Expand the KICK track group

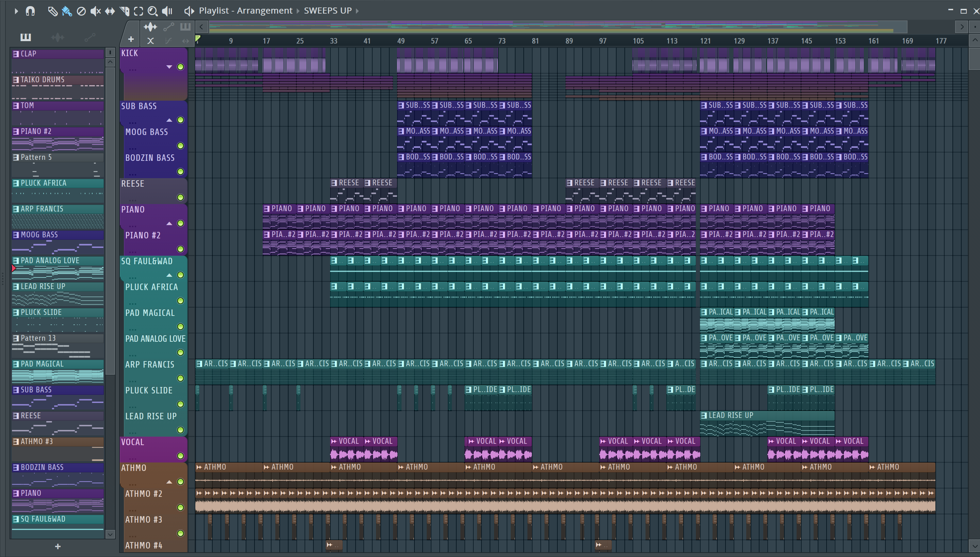pyautogui.click(x=169, y=67)
